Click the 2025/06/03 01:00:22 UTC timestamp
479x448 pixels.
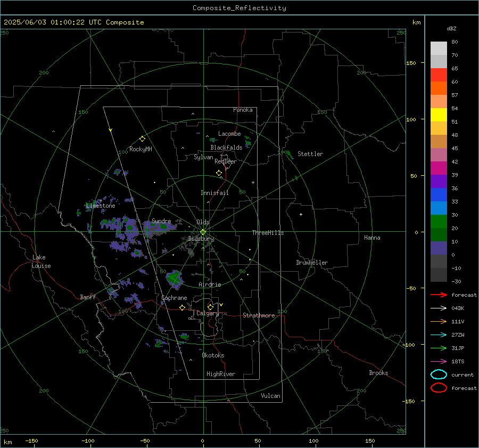[x=73, y=22]
